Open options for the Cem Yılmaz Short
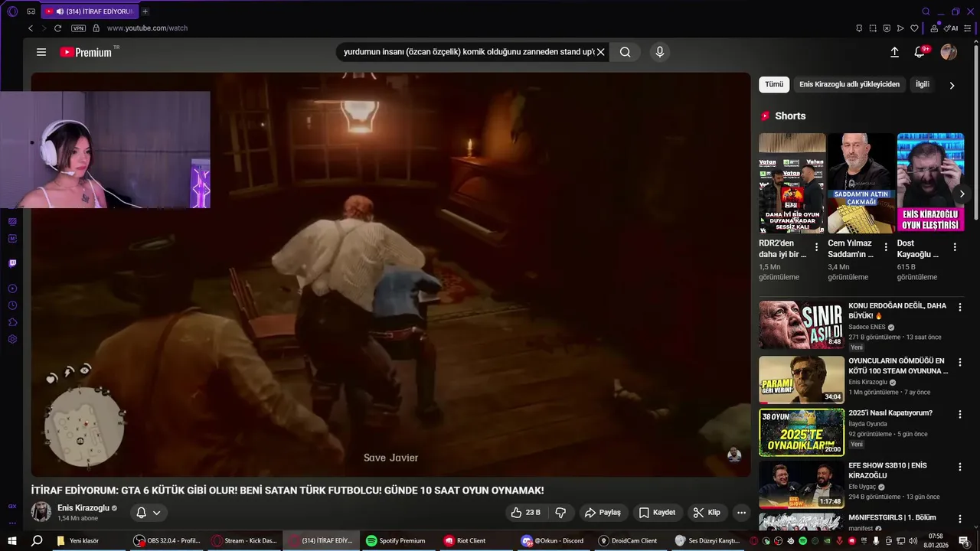The width and height of the screenshot is (980, 551). point(886,247)
